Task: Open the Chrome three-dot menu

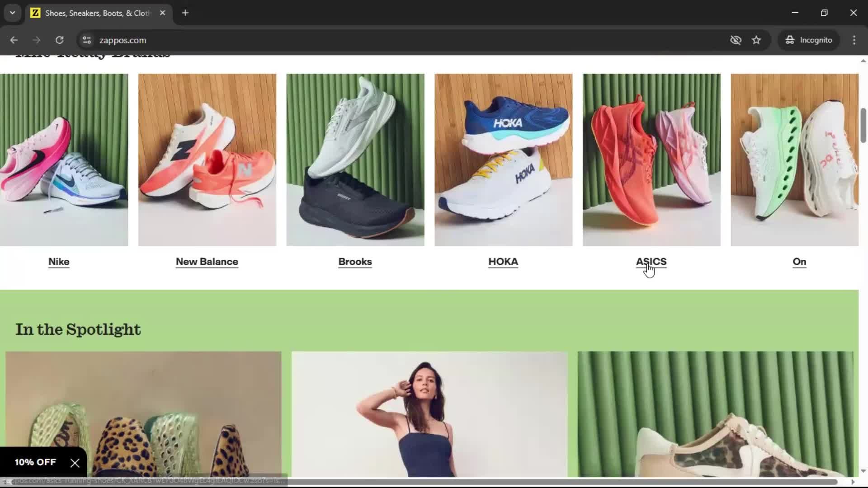Action: coord(854,40)
